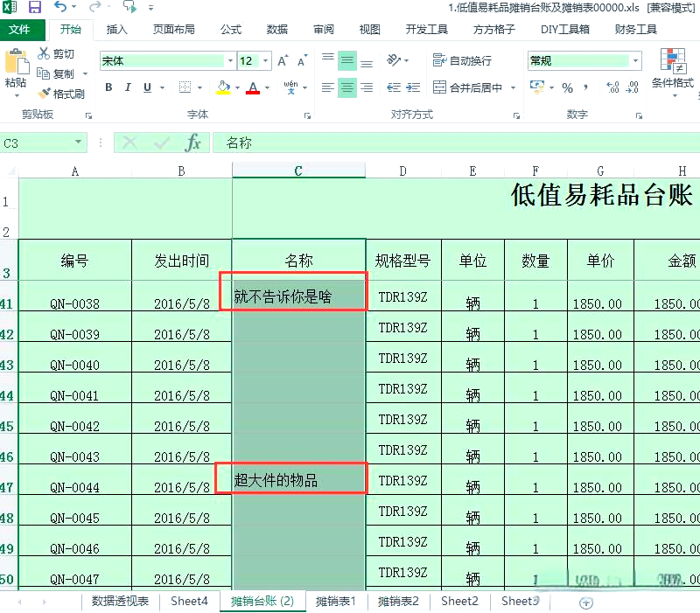Click the formula bar showing 名称
Viewport: 700px width, 613px height.
(x=456, y=143)
